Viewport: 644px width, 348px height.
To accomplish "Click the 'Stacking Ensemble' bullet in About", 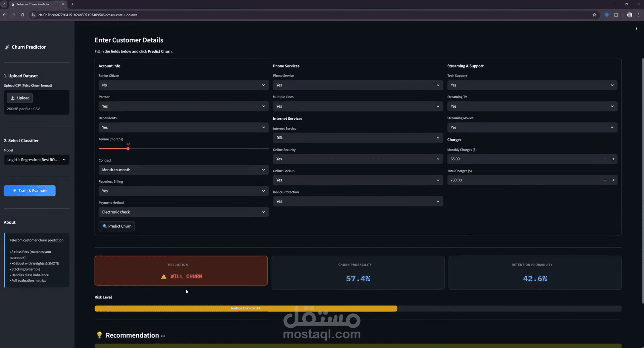I will (x=26, y=269).
